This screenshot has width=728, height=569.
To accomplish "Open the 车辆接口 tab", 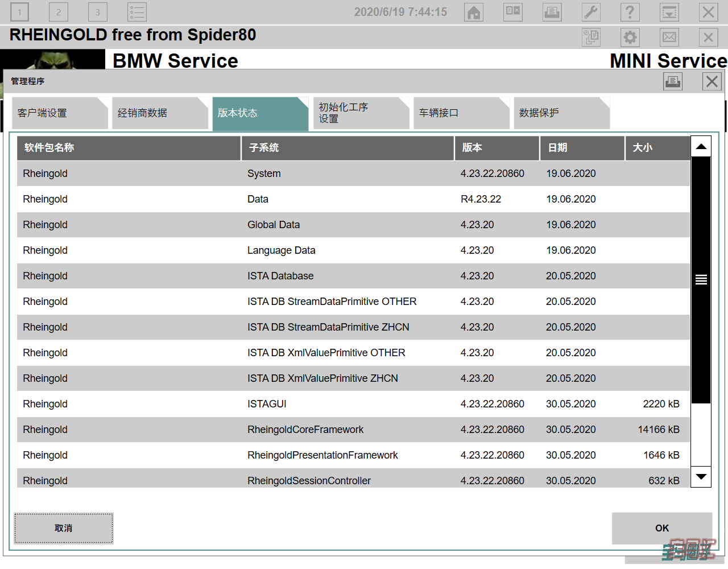I will click(x=461, y=113).
